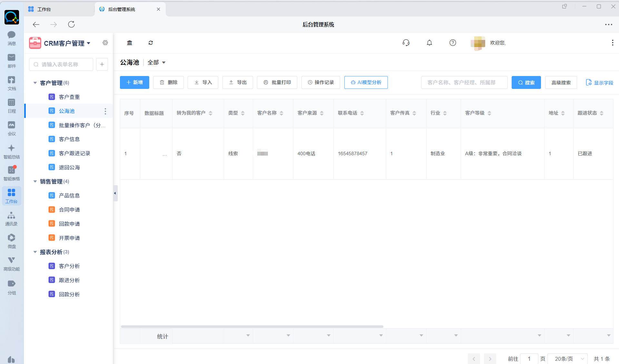The image size is (619, 364).
Task: Open the 20条/页 page size dropdown
Action: (569, 359)
